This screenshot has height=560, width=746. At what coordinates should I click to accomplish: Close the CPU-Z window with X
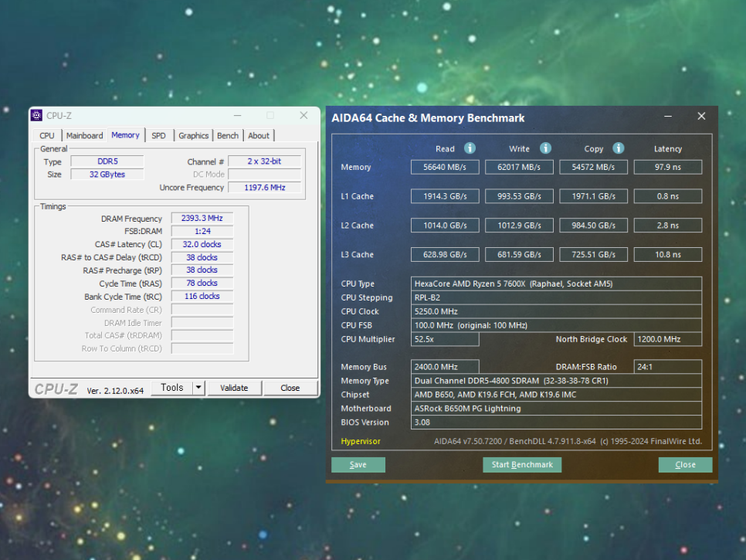click(303, 116)
